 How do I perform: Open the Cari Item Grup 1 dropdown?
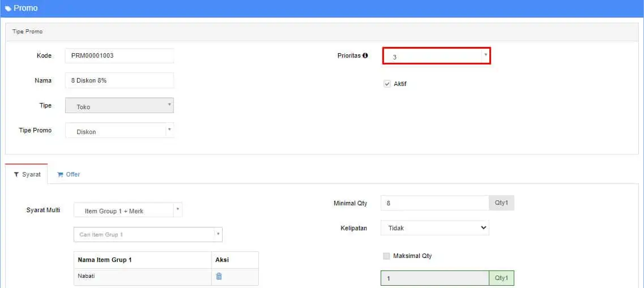click(148, 235)
